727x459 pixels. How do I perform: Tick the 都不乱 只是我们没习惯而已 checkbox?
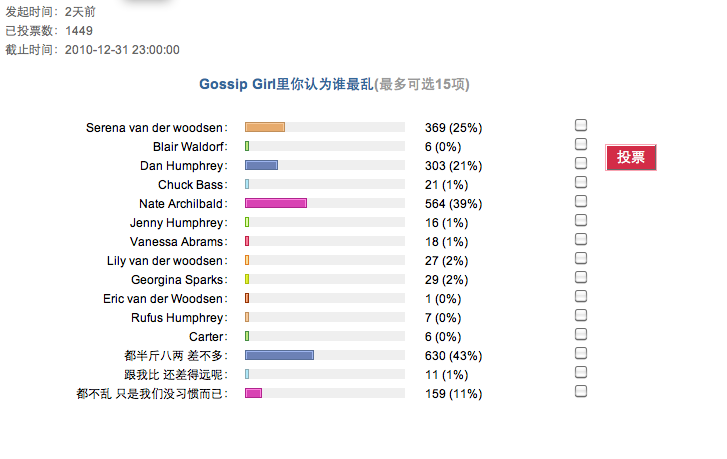[580, 391]
